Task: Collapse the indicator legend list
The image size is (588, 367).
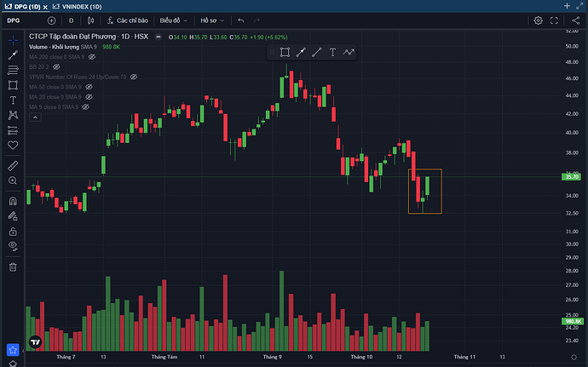Action: click(35, 118)
